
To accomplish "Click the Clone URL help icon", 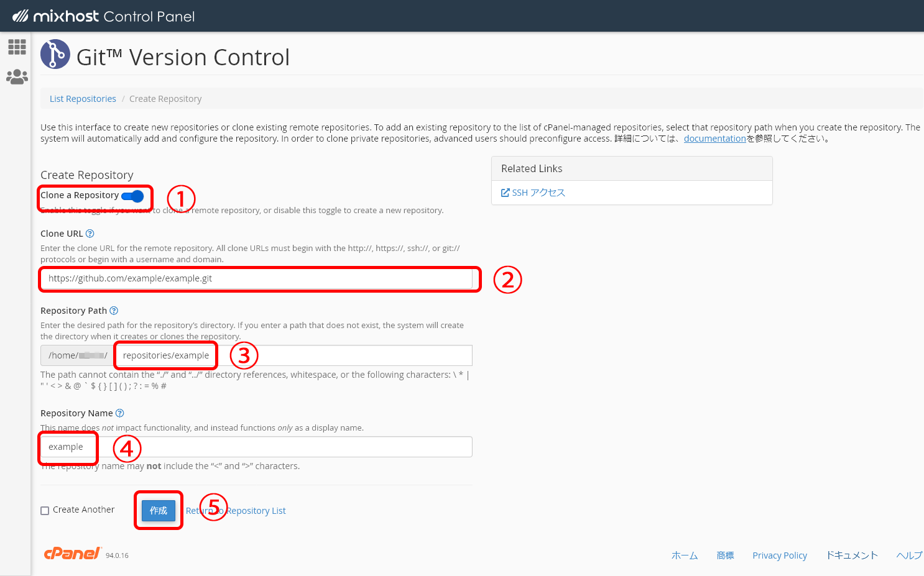I will click(90, 234).
